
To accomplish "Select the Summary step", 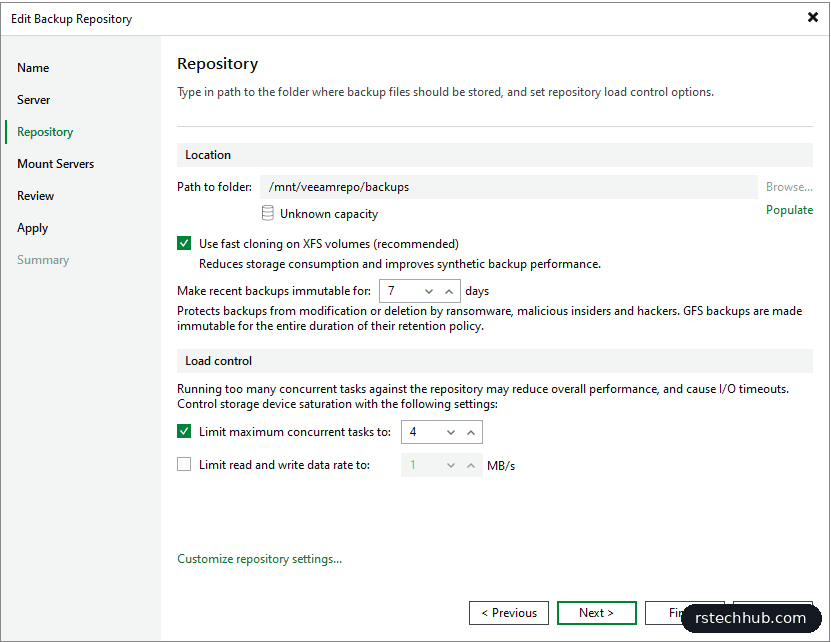I will click(43, 260).
